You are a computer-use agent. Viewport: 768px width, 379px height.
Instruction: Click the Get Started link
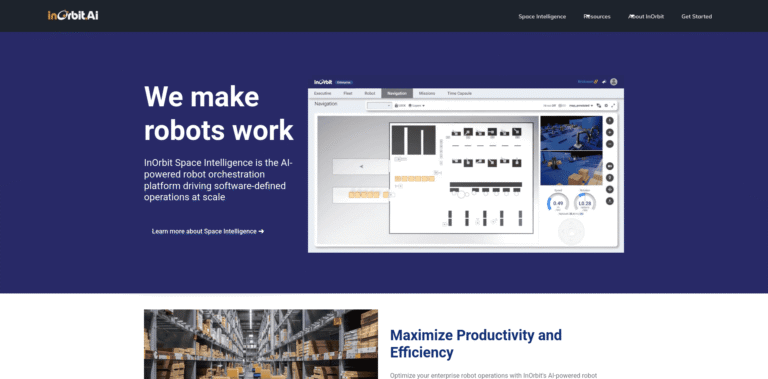point(696,17)
